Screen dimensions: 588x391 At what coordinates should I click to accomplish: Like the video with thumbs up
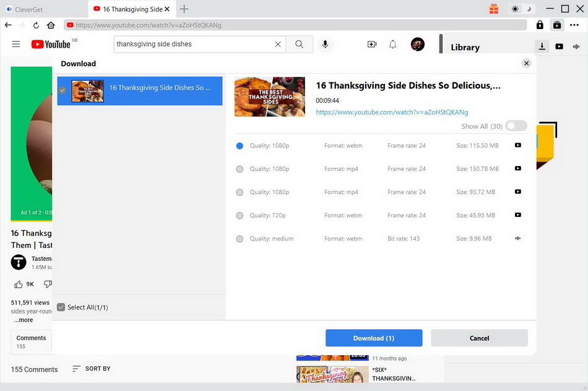(x=19, y=284)
